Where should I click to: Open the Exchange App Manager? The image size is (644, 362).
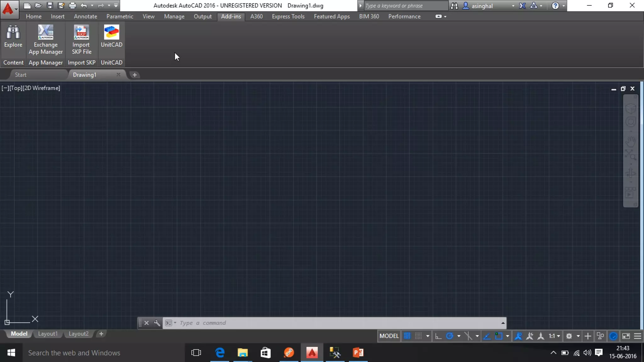click(x=46, y=32)
